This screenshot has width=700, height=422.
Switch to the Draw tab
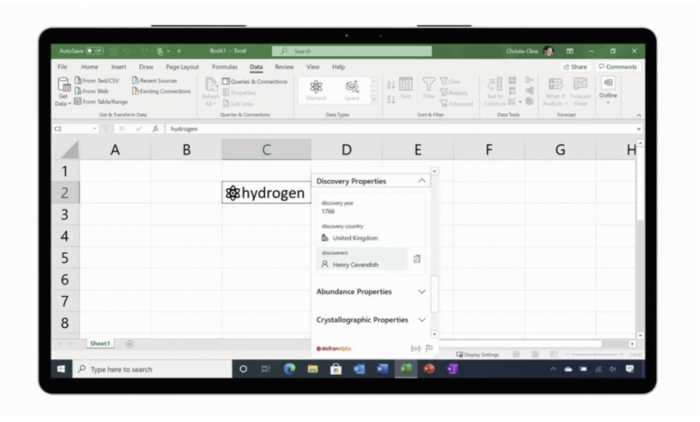(x=146, y=67)
